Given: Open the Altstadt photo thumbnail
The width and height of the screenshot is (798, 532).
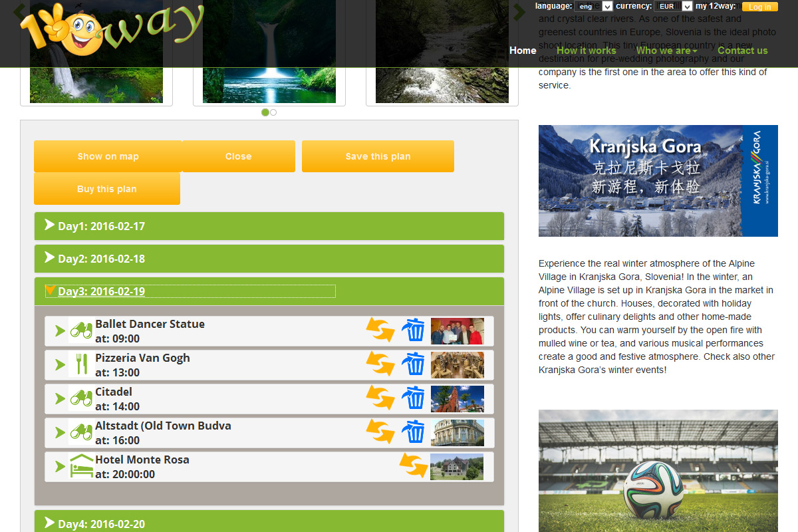Looking at the screenshot, I should tap(458, 432).
